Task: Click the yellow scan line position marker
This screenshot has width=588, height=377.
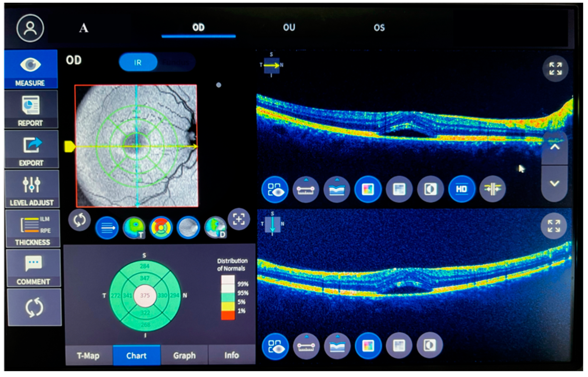Action: click(x=69, y=147)
